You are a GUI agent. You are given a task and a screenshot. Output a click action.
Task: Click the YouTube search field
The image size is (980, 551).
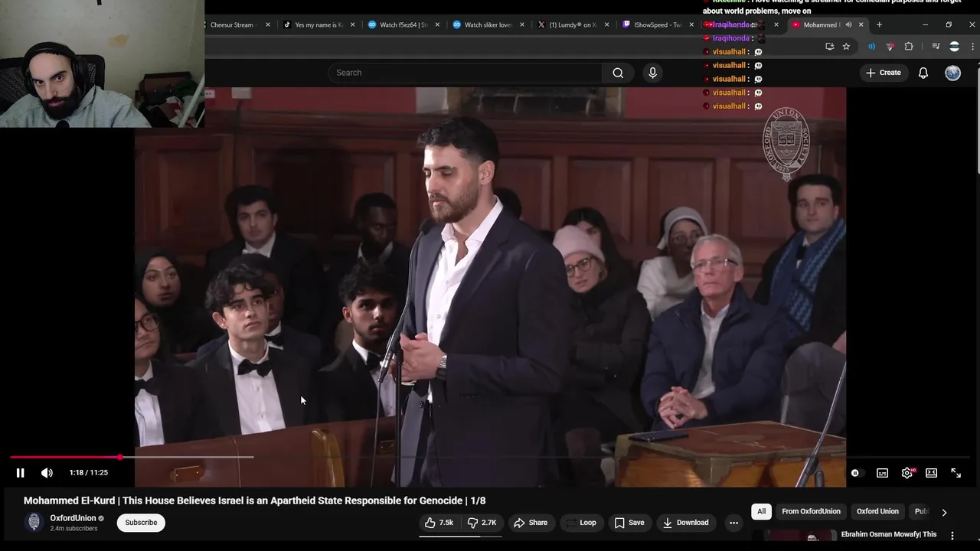[x=465, y=73]
